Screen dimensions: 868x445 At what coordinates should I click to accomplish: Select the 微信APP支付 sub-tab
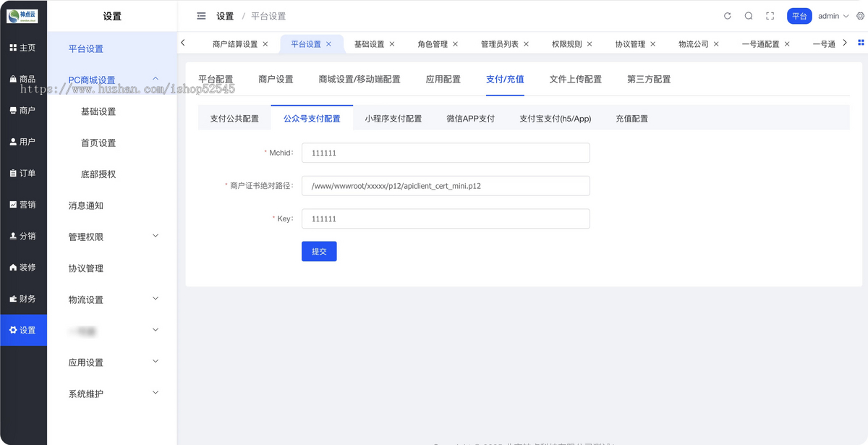point(471,118)
